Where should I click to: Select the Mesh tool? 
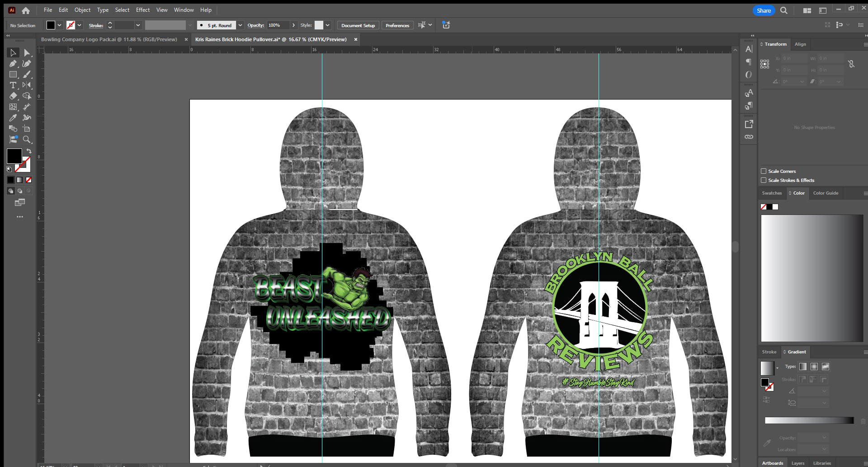pos(13,107)
